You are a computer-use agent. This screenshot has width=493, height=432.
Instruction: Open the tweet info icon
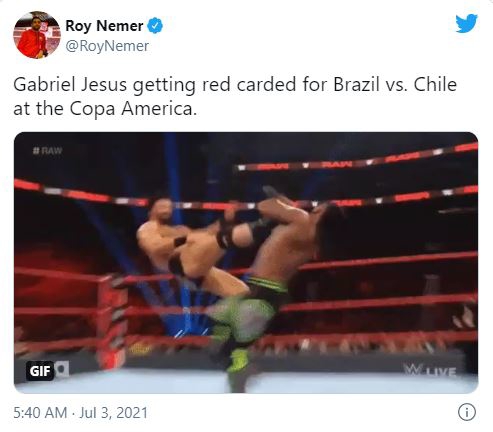(x=467, y=413)
